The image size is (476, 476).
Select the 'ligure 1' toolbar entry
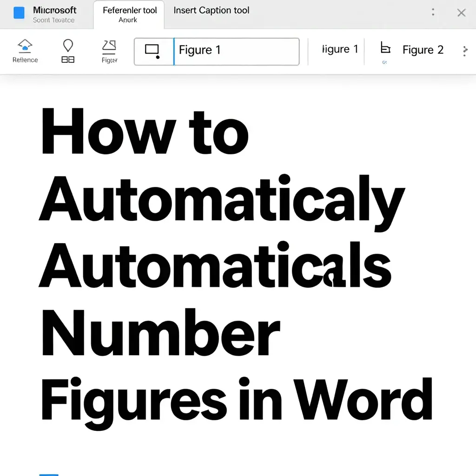point(340,49)
